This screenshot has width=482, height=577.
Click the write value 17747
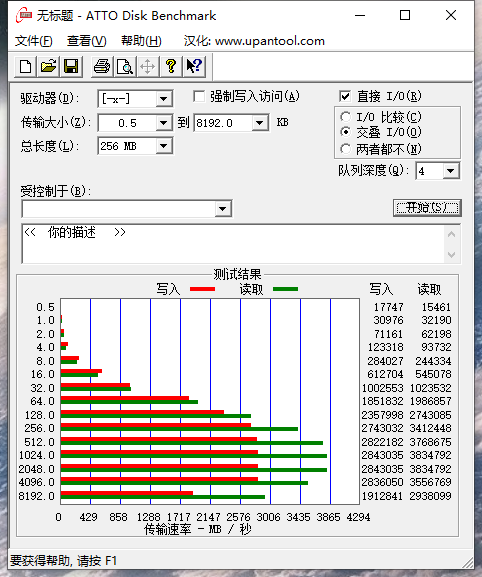tap(389, 307)
